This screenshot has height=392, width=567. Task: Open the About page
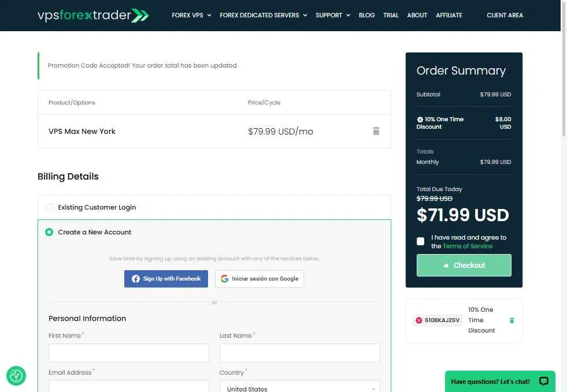(x=417, y=15)
